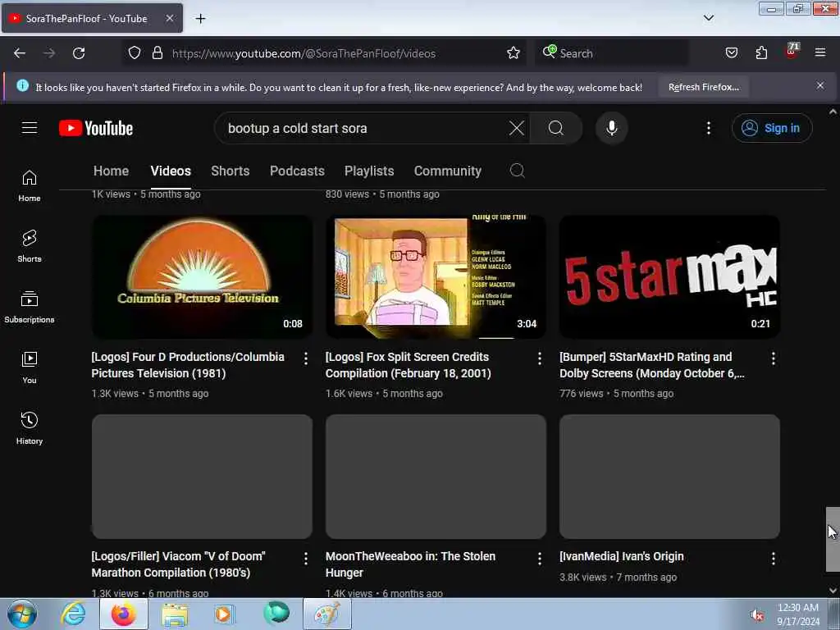Open Windows Media Player on taskbar
This screenshot has height=630, width=840.
point(223,614)
